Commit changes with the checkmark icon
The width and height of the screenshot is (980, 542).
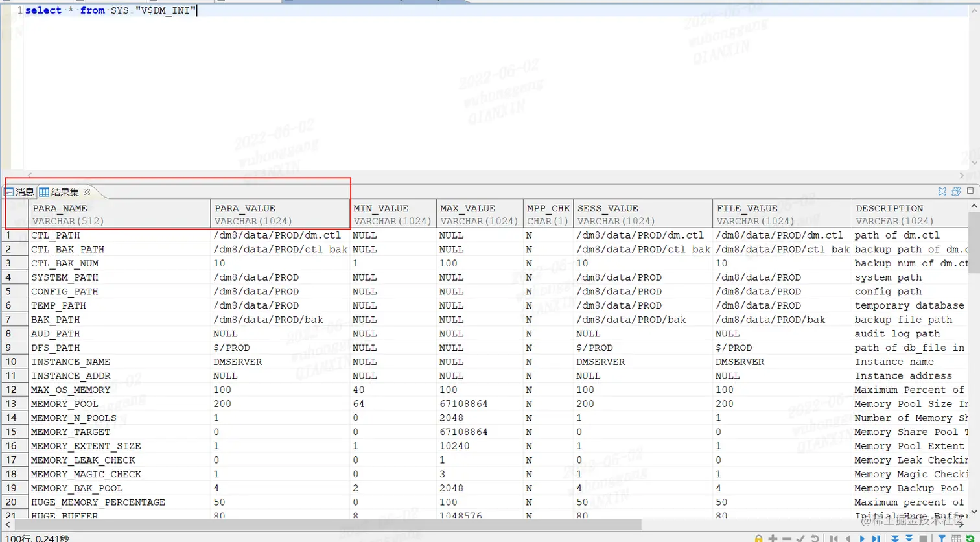tap(800, 539)
